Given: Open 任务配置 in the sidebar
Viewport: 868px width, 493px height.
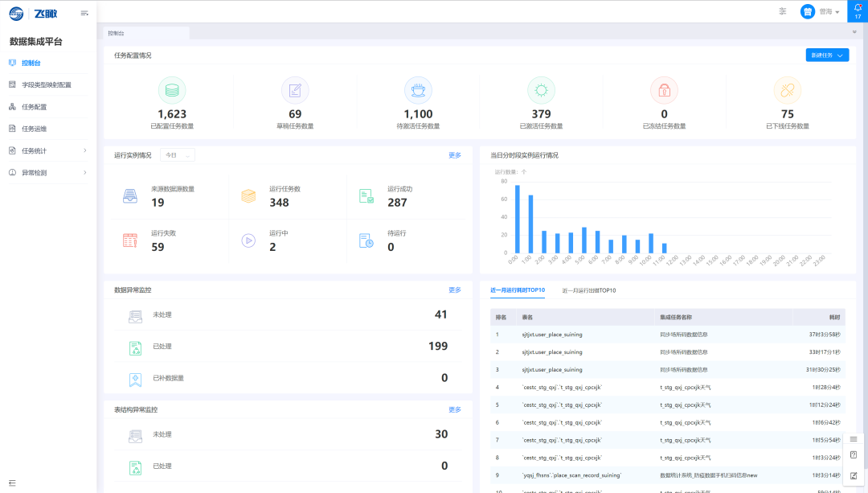Looking at the screenshot, I should [34, 107].
